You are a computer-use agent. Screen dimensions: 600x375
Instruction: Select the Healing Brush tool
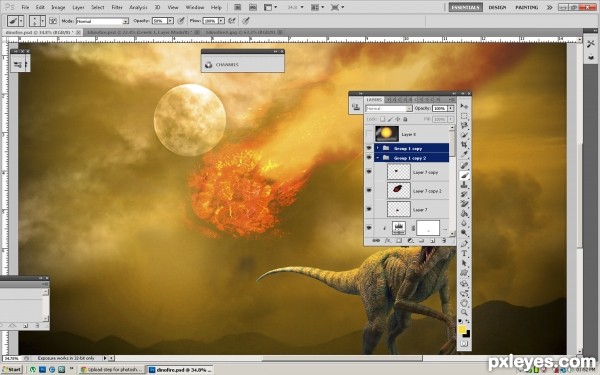[x=464, y=165]
